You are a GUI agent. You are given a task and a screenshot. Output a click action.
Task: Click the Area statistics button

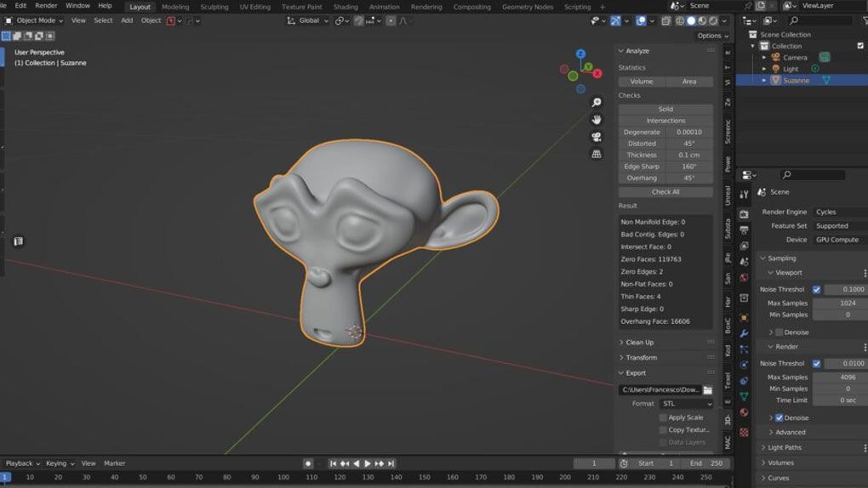(x=689, y=82)
